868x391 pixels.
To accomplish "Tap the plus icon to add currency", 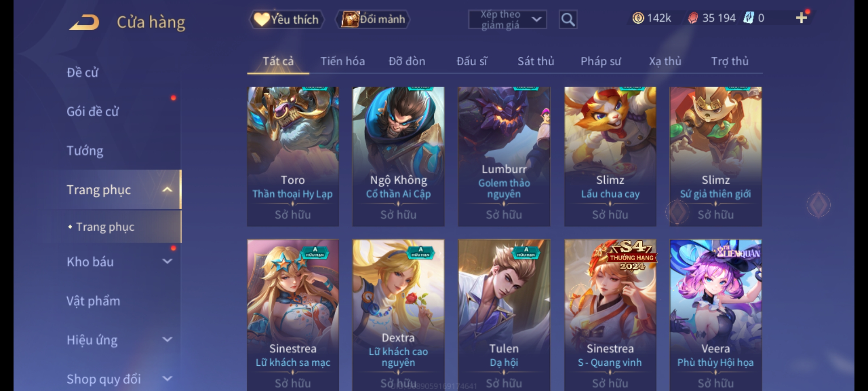I will pyautogui.click(x=801, y=18).
